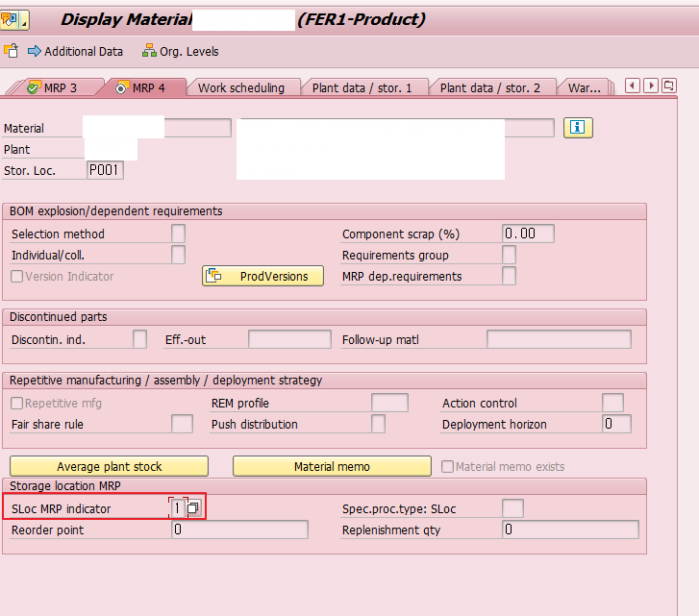This screenshot has width=699, height=616.
Task: Click the Follow-up matl field
Action: 559,339
